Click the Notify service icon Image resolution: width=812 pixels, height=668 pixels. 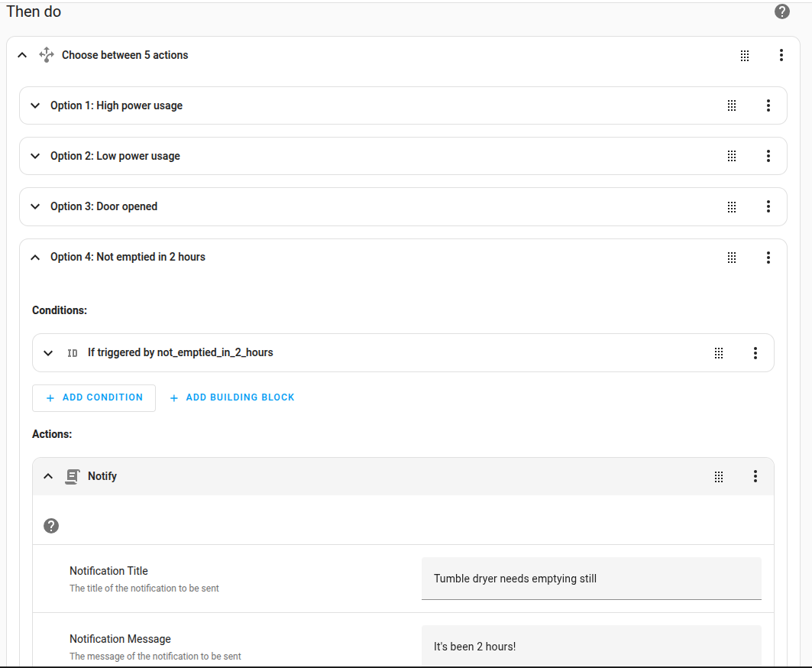[x=72, y=475]
